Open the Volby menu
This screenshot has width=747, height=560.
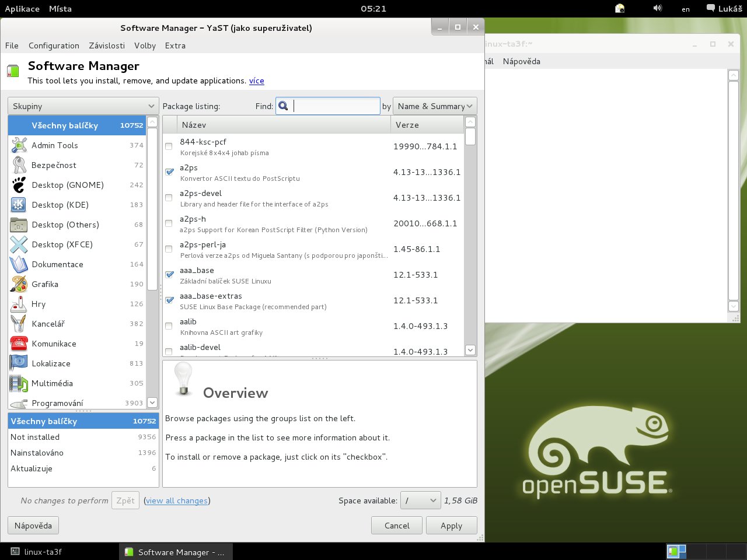click(145, 45)
